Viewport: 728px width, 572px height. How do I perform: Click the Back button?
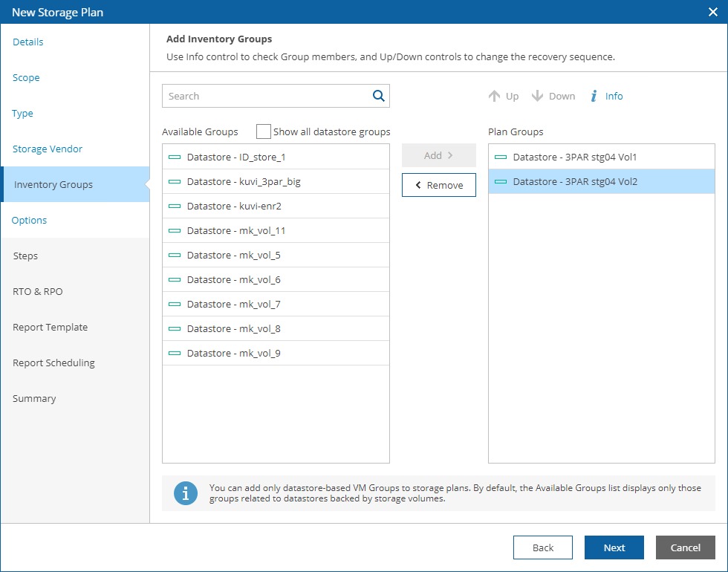[x=542, y=547]
